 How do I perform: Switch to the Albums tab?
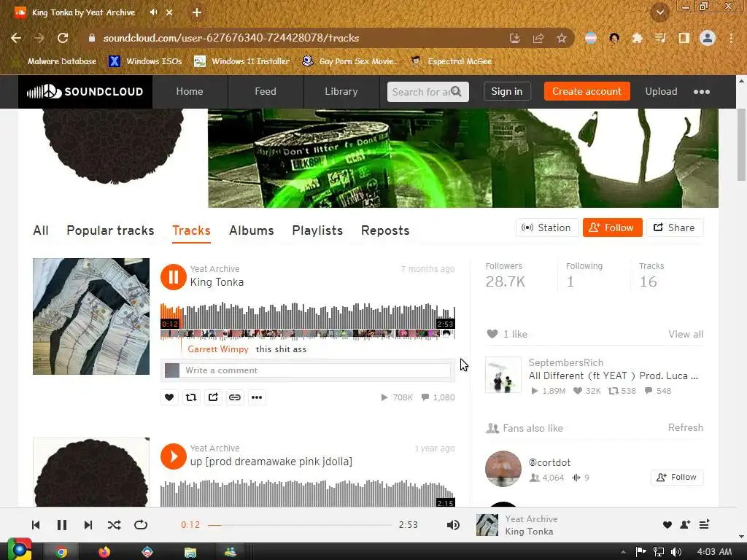(x=252, y=230)
